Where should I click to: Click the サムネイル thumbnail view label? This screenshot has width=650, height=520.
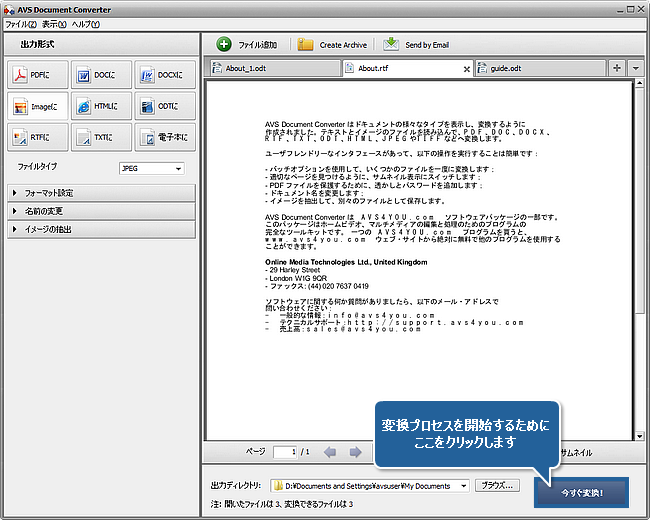point(576,452)
